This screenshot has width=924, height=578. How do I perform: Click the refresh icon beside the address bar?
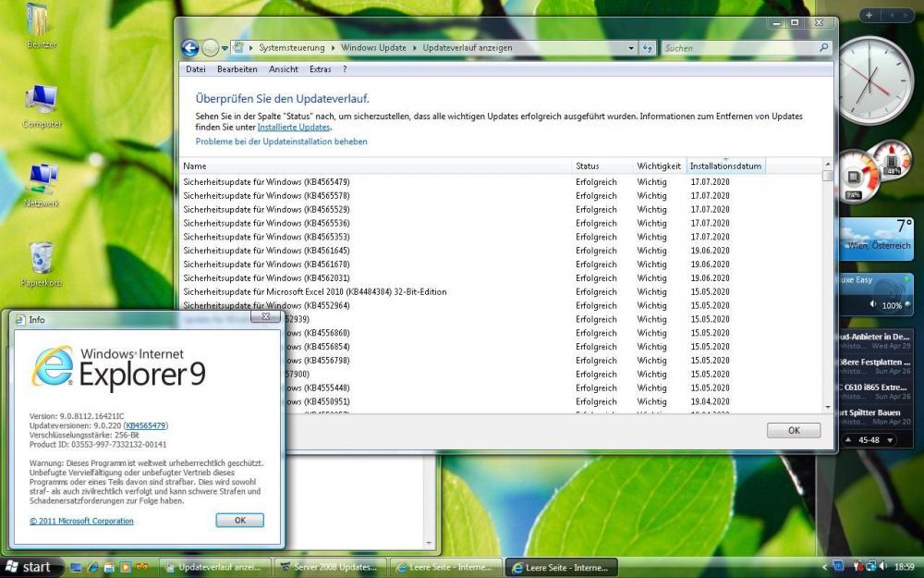click(x=648, y=48)
